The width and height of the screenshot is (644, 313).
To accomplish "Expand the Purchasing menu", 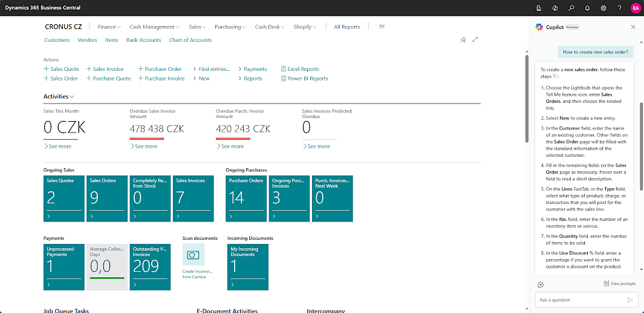I will pyautogui.click(x=230, y=27).
